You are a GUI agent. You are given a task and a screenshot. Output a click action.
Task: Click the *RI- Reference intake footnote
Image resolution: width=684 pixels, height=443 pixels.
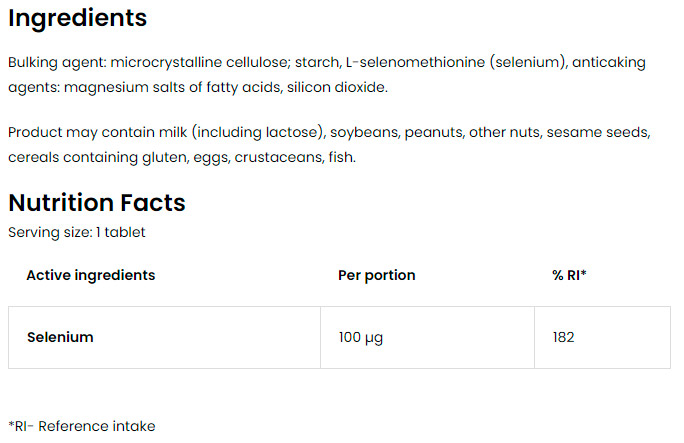(82, 426)
